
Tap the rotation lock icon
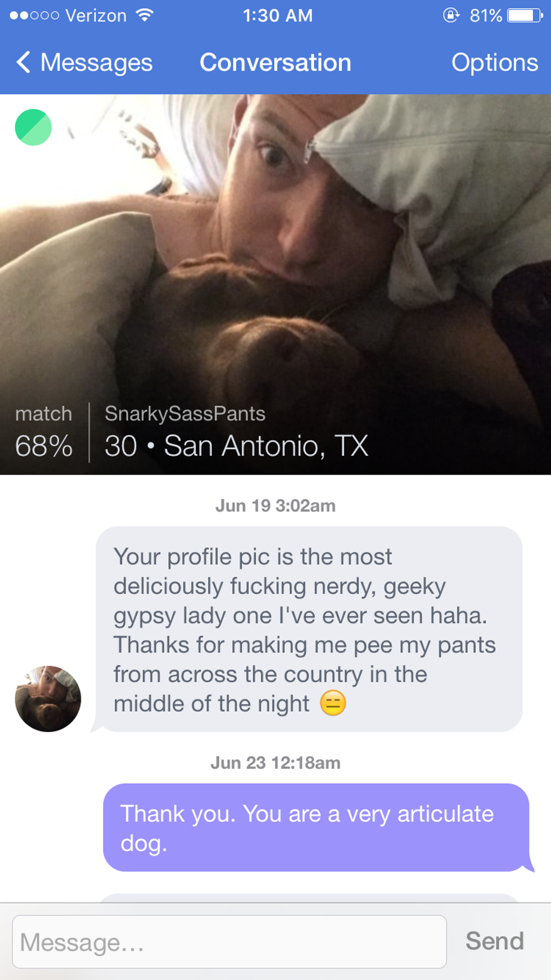[x=451, y=15]
